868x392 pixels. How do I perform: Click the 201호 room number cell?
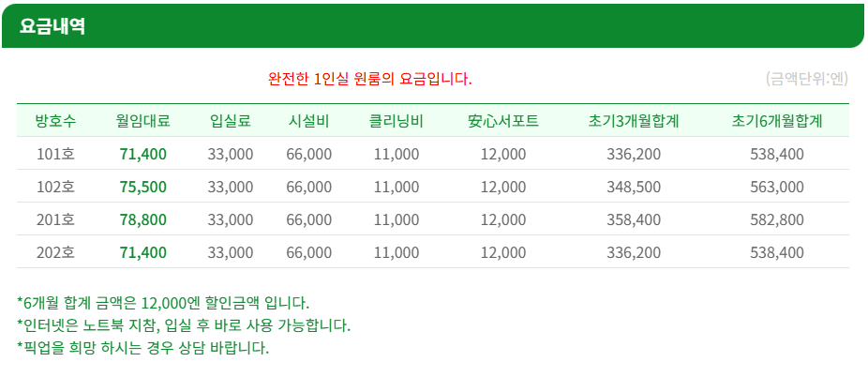(55, 219)
